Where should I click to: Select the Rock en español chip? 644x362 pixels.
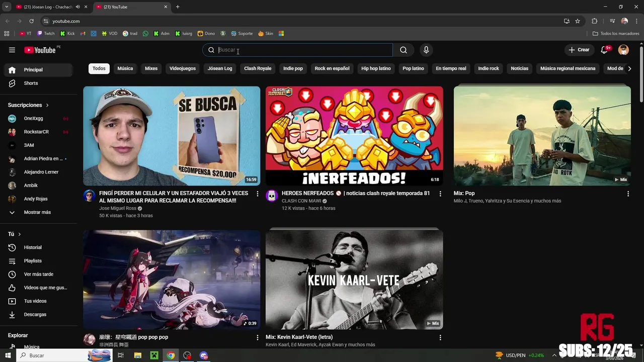pos(332,68)
